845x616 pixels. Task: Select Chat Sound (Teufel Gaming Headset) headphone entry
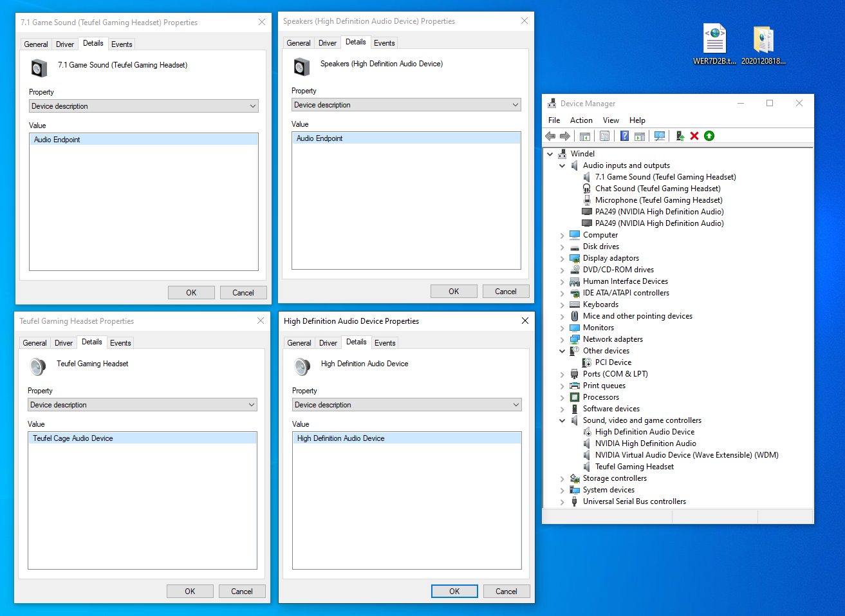657,189
